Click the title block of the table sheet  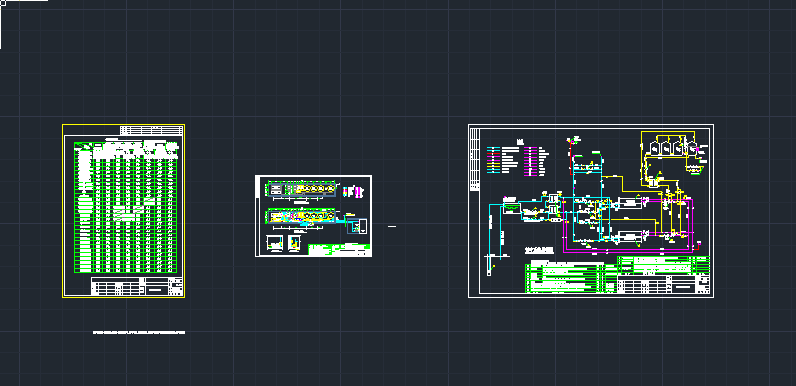137,286
